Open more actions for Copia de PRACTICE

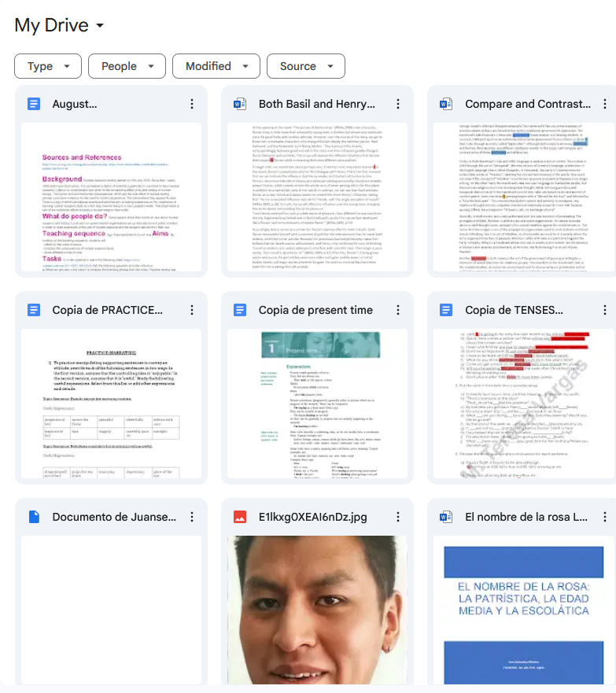coord(192,310)
